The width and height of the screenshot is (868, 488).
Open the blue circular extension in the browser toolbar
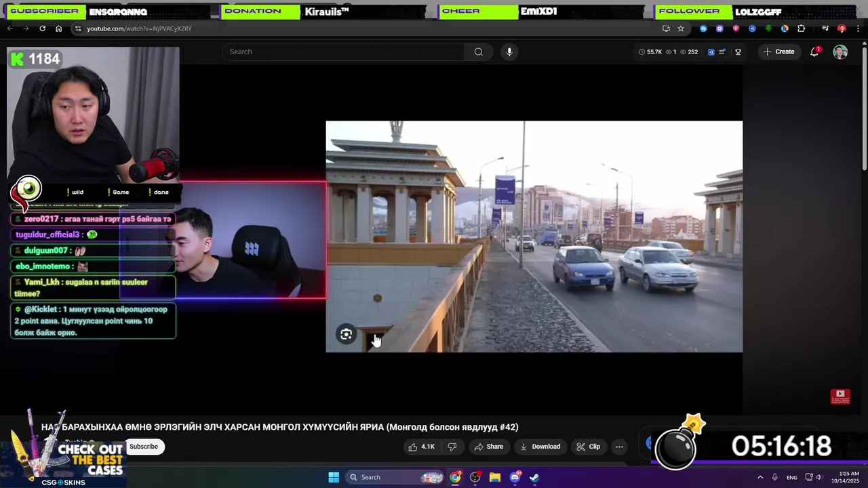click(752, 28)
